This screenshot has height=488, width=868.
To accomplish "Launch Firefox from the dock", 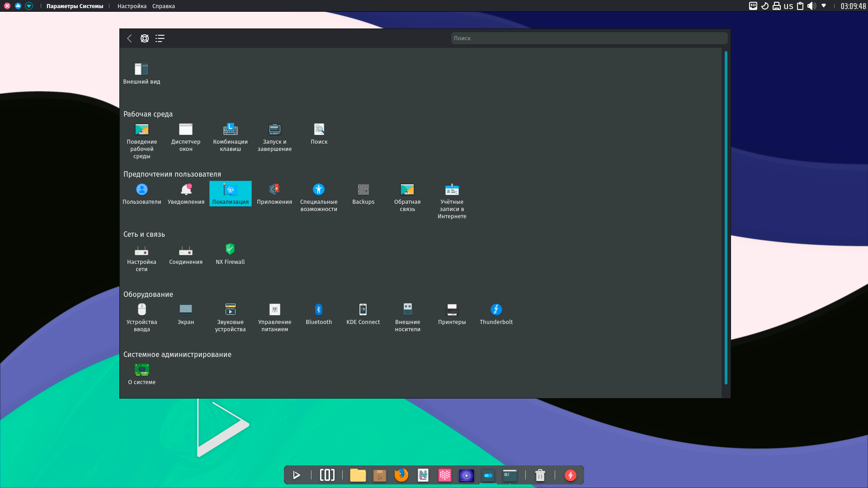I will coord(401,475).
